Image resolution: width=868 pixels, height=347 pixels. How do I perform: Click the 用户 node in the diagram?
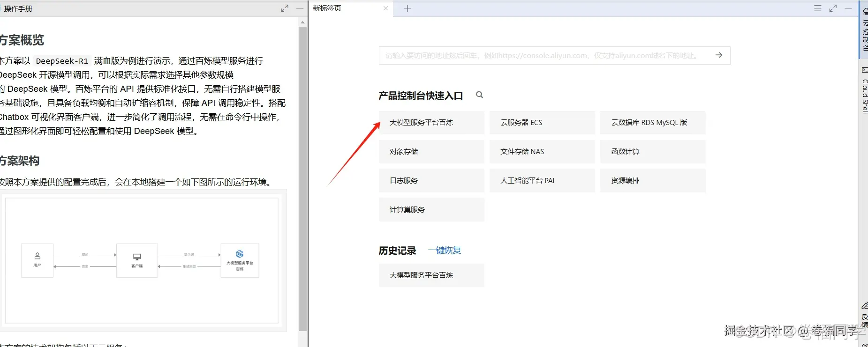pos(38,260)
